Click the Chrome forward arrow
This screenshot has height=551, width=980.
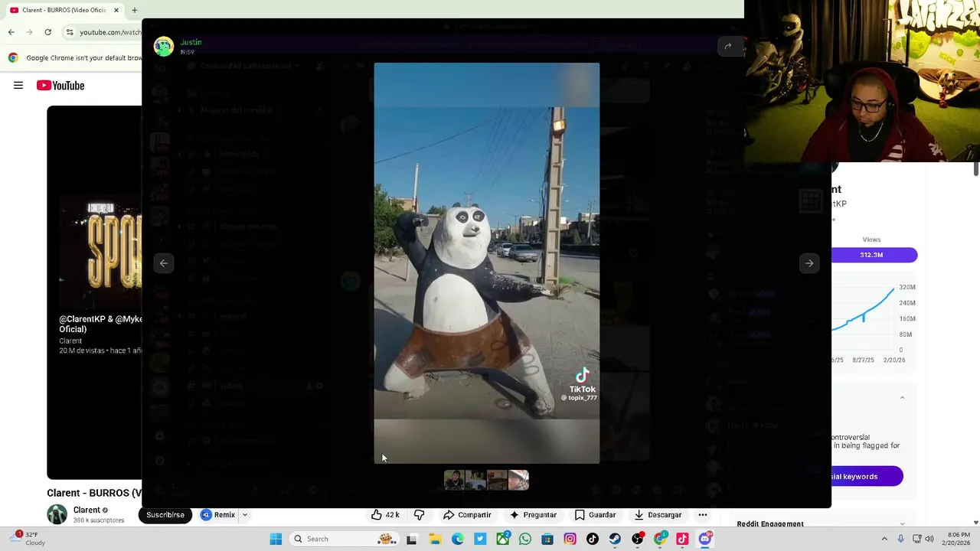[x=29, y=32]
